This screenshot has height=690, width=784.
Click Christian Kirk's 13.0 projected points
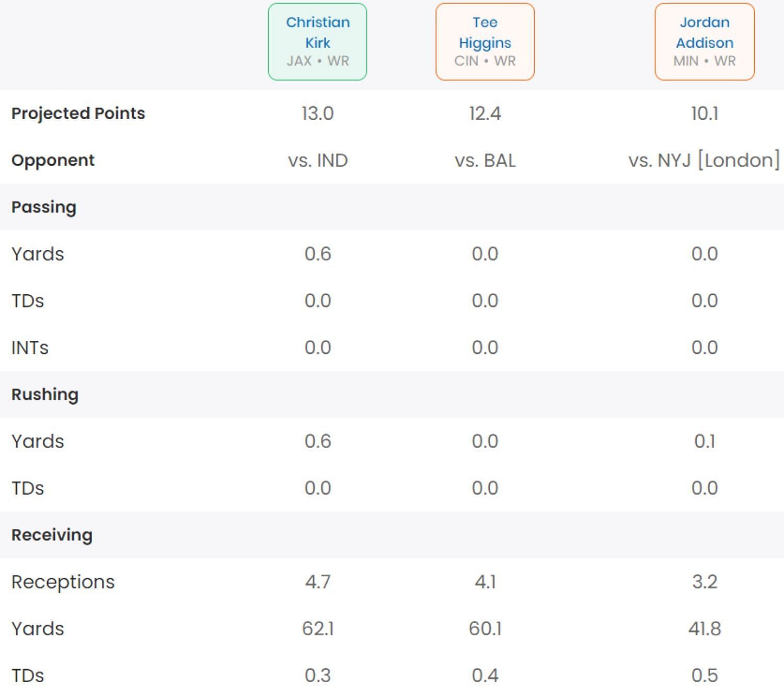[317, 113]
